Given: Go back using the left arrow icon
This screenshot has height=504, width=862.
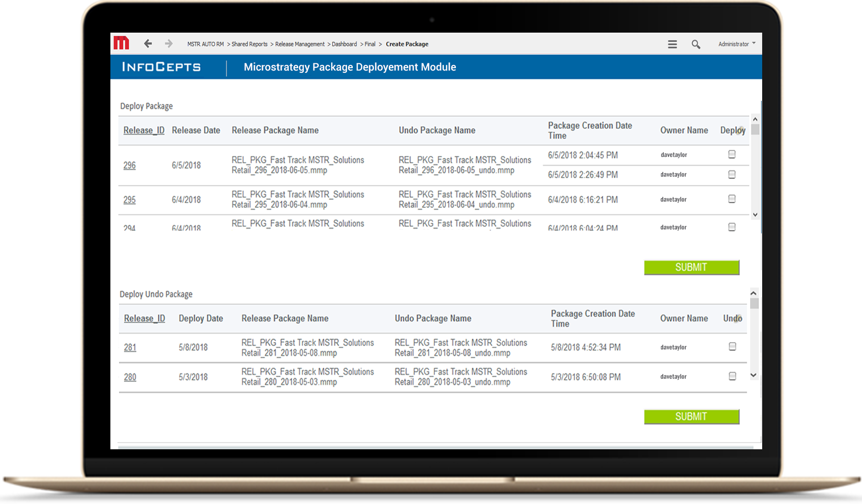Looking at the screenshot, I should (x=148, y=44).
